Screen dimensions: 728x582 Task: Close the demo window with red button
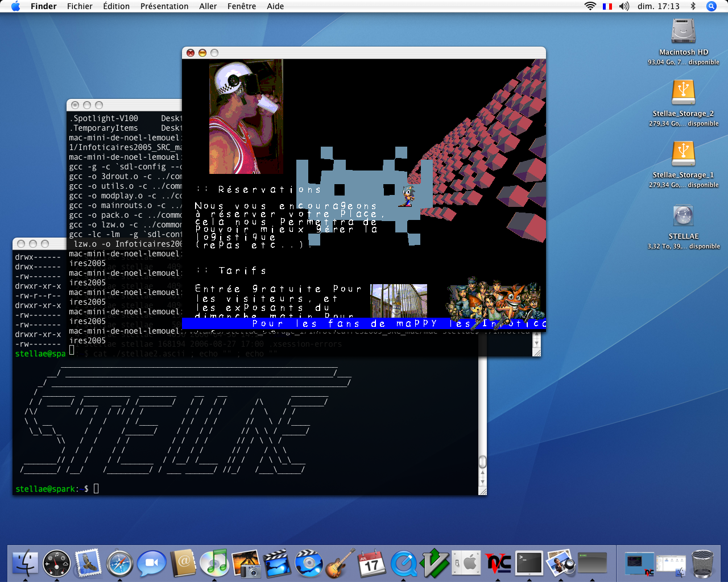(x=191, y=53)
